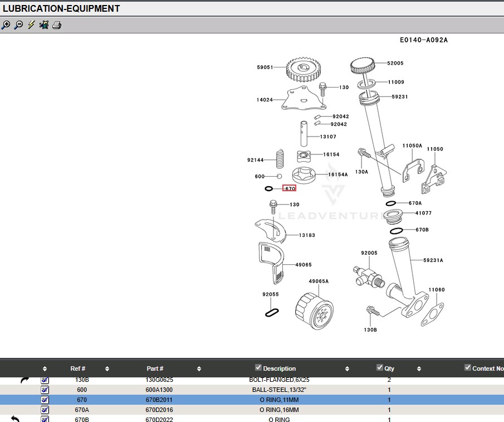Click the 49065A oil filter callout label
The height and width of the screenshot is (422, 504).
[x=319, y=282]
